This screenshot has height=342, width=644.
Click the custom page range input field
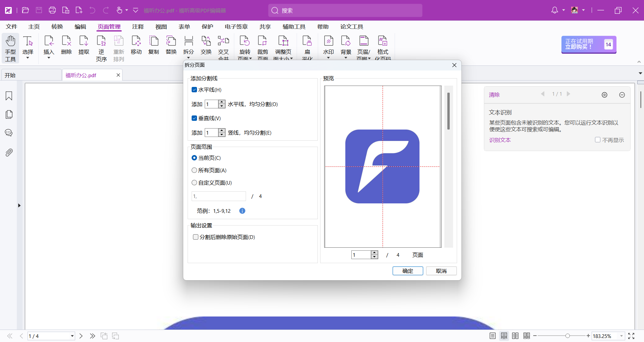click(219, 196)
